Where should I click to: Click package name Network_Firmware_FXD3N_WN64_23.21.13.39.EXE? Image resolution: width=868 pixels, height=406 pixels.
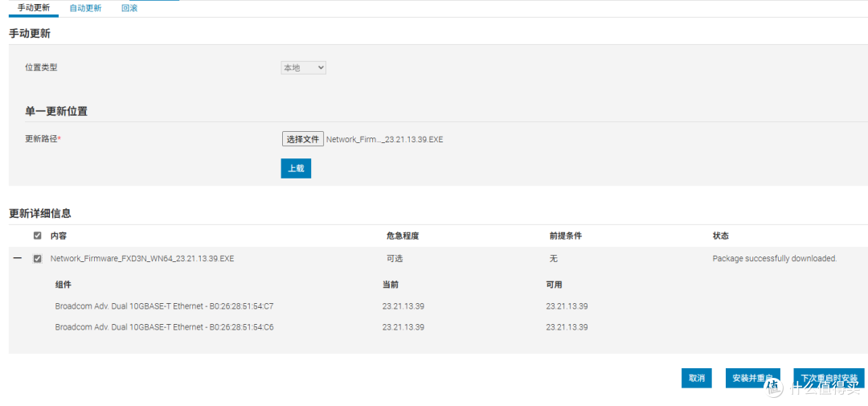tap(142, 259)
